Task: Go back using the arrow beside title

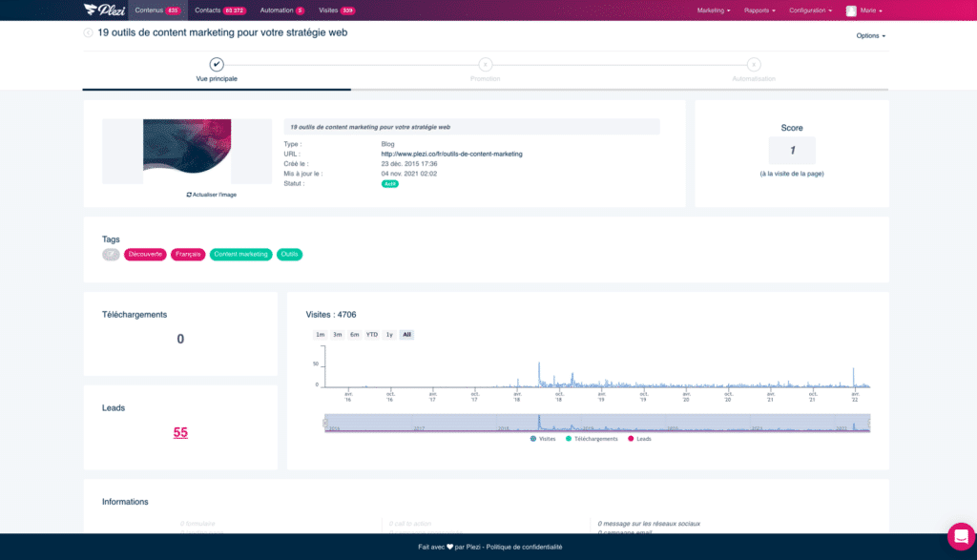Action: coord(88,33)
